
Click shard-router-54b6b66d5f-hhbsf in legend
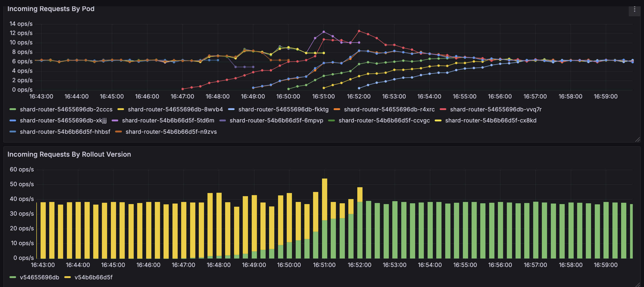65,132
